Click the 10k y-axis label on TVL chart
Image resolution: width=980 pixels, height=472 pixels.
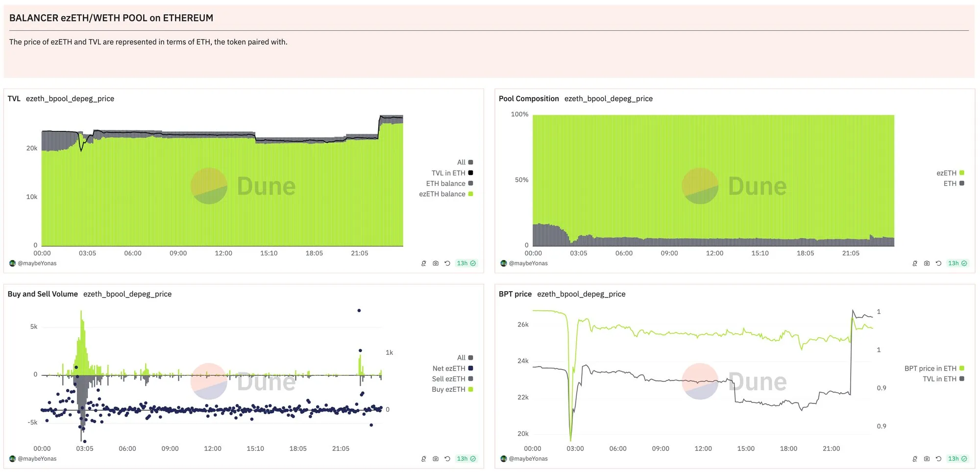pyautogui.click(x=32, y=197)
